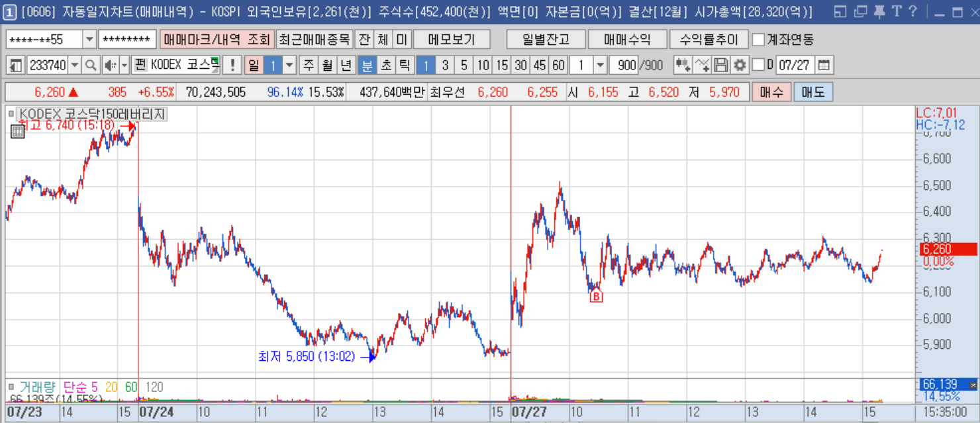Viewport: 980px width, 423px height.
Task: Click the 수익률추이 button
Action: pyautogui.click(x=709, y=40)
